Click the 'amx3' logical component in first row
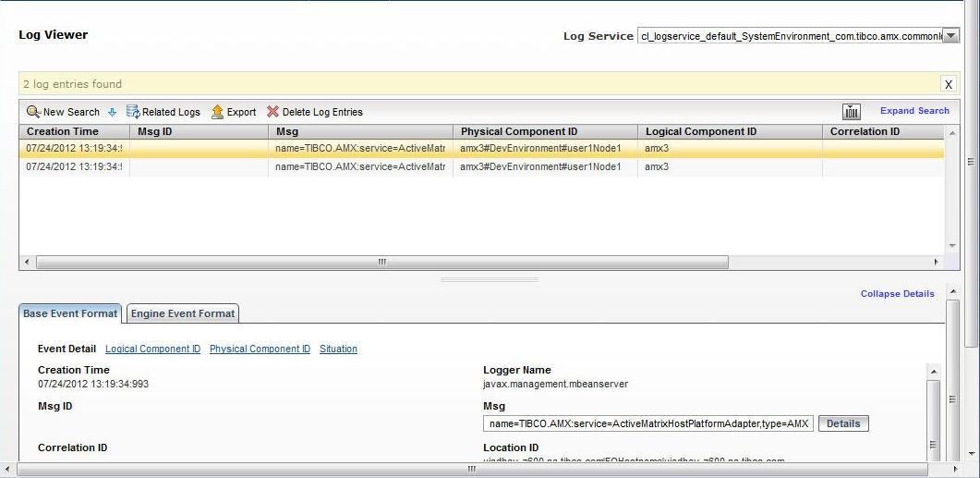980x478 pixels. 656,149
